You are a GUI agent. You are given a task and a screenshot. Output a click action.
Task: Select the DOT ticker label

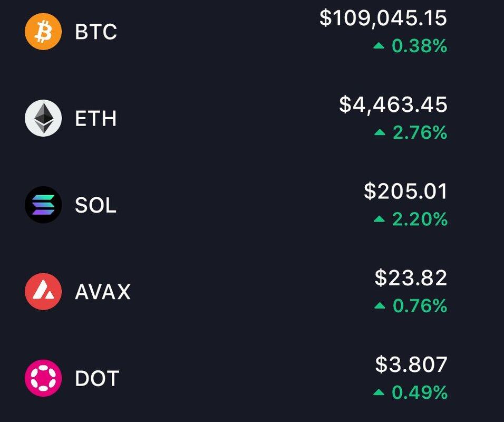pos(97,378)
